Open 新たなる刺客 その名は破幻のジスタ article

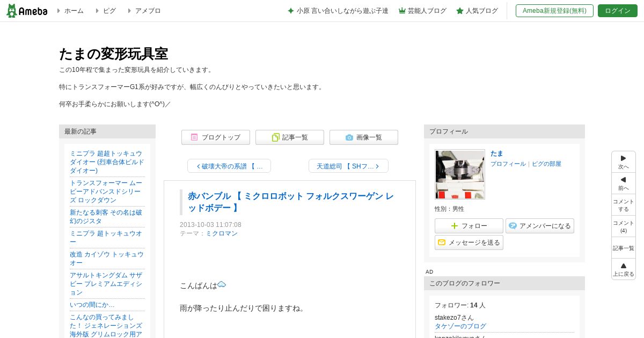[106, 217]
